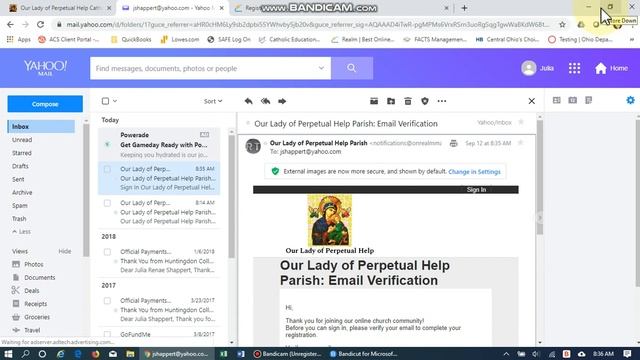The height and width of the screenshot is (360, 640).
Task: Bookmark page with the star icon
Action: coord(562,24)
